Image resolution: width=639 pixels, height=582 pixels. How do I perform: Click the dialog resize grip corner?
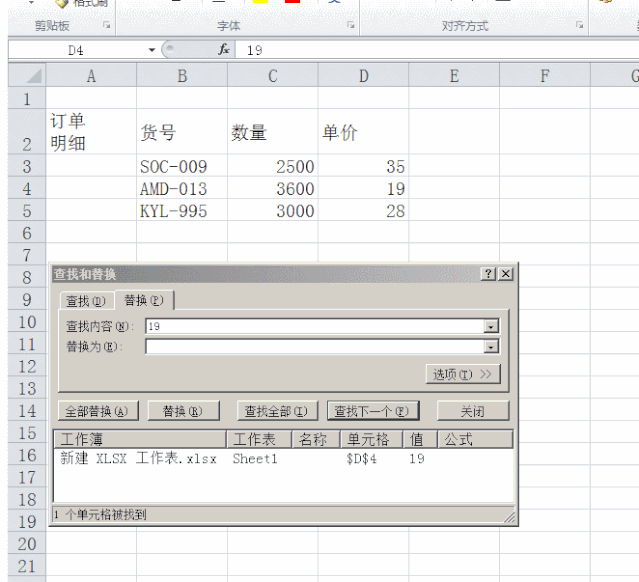(x=509, y=517)
